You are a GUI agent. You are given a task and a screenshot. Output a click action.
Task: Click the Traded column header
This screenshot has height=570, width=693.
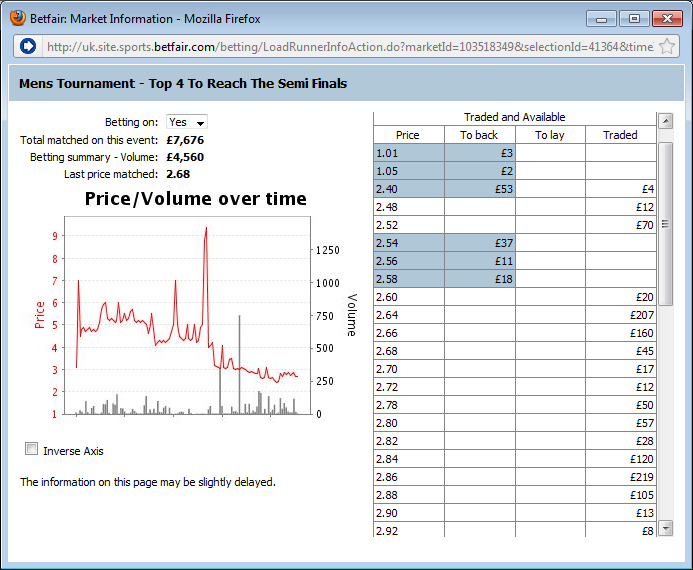click(x=621, y=135)
